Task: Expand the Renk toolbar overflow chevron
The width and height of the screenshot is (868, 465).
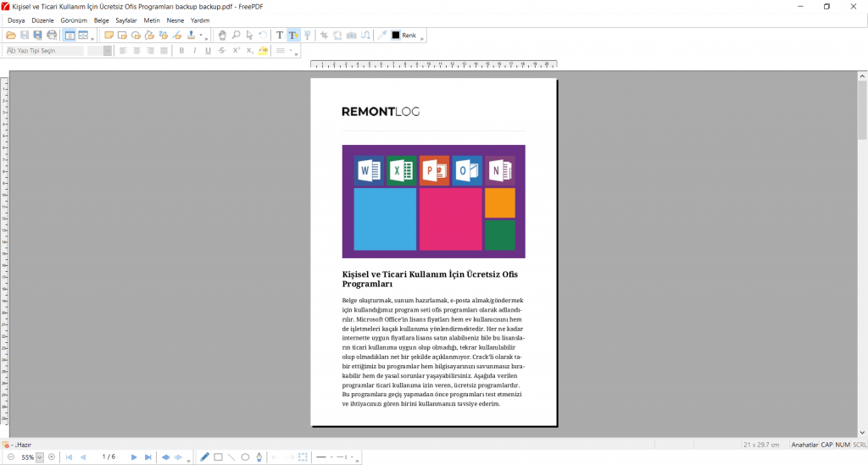Action: pyautogui.click(x=422, y=38)
